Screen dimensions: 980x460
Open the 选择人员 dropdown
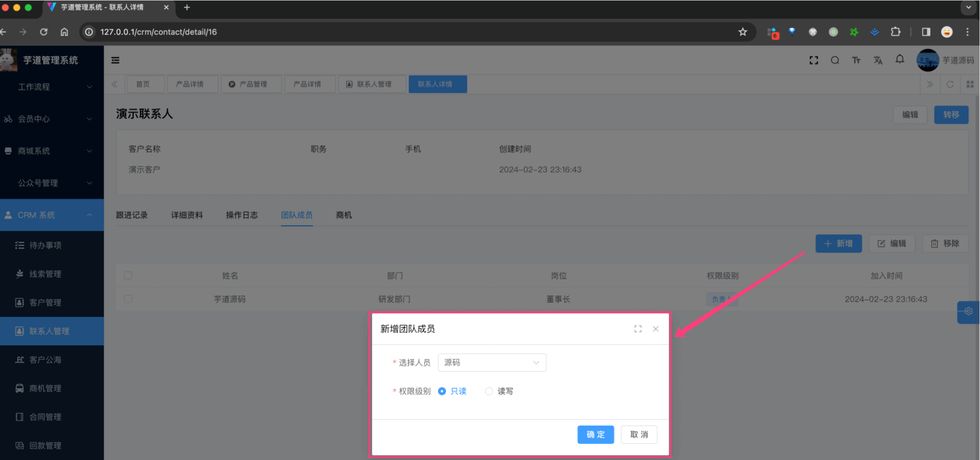coord(491,363)
